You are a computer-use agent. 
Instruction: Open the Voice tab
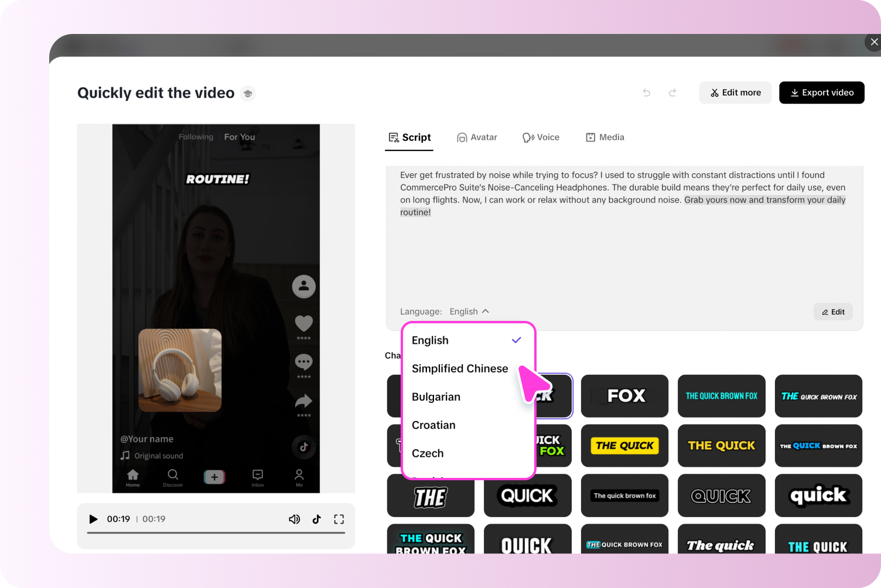[541, 138]
